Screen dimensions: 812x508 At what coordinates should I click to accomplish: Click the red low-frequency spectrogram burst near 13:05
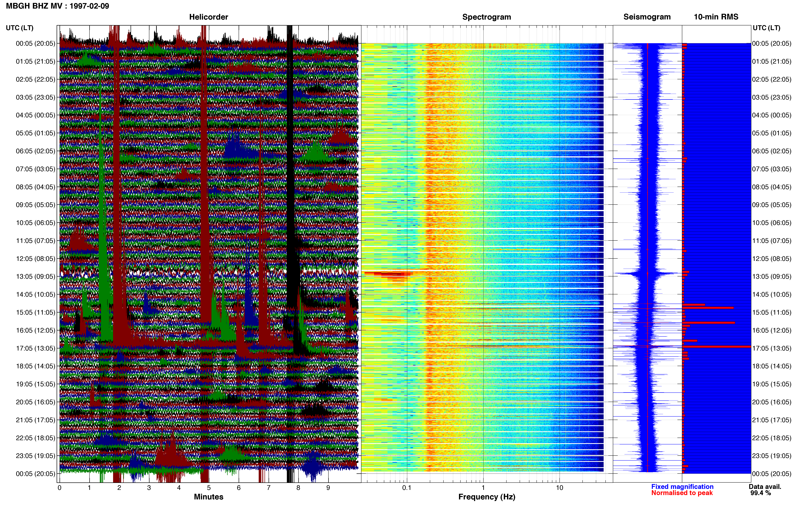(x=389, y=274)
